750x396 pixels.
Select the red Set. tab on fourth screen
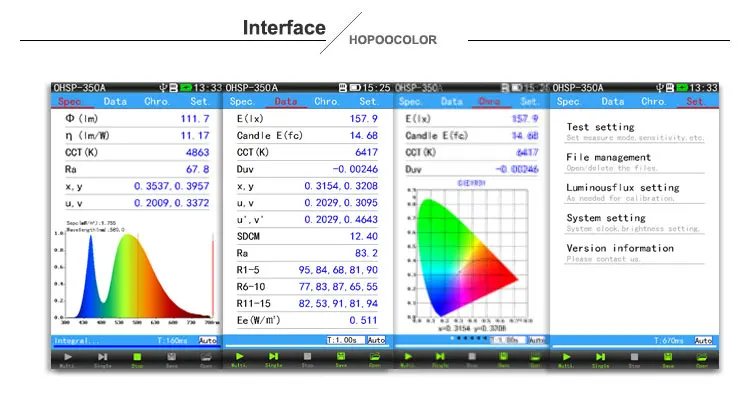click(x=695, y=101)
